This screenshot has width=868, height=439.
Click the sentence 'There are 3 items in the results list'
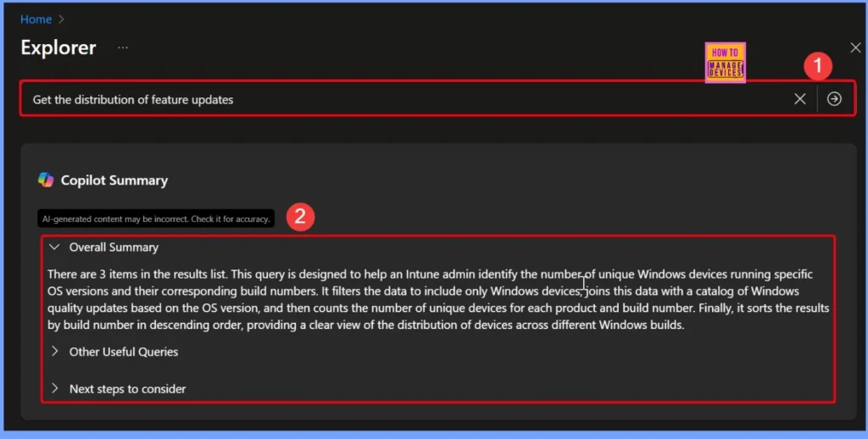[137, 274]
